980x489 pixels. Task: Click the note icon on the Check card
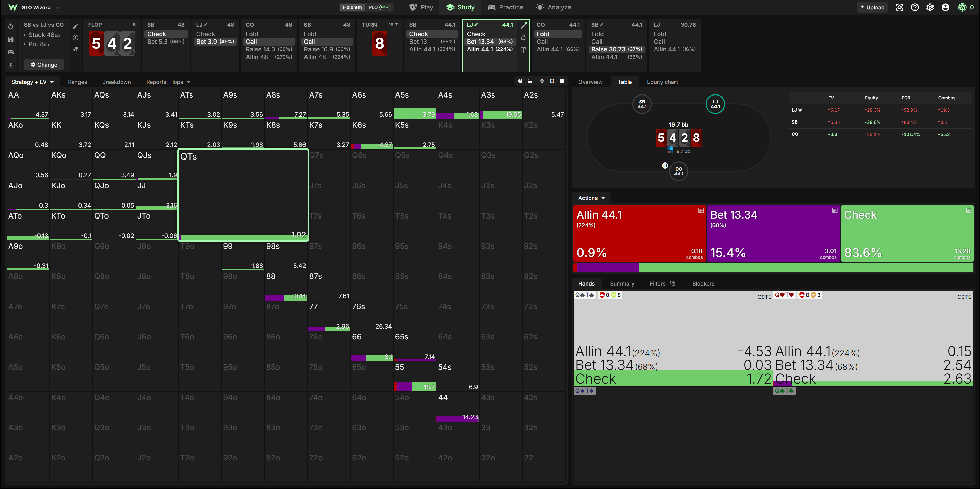(x=969, y=210)
